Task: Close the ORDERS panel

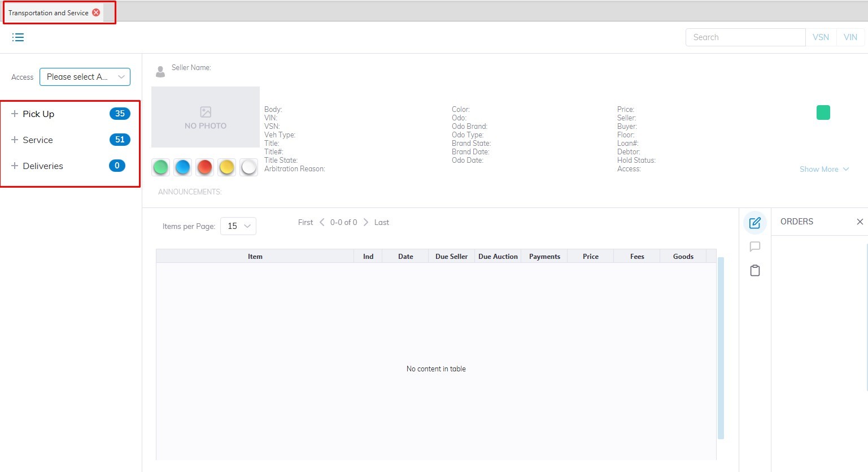Action: (860, 222)
